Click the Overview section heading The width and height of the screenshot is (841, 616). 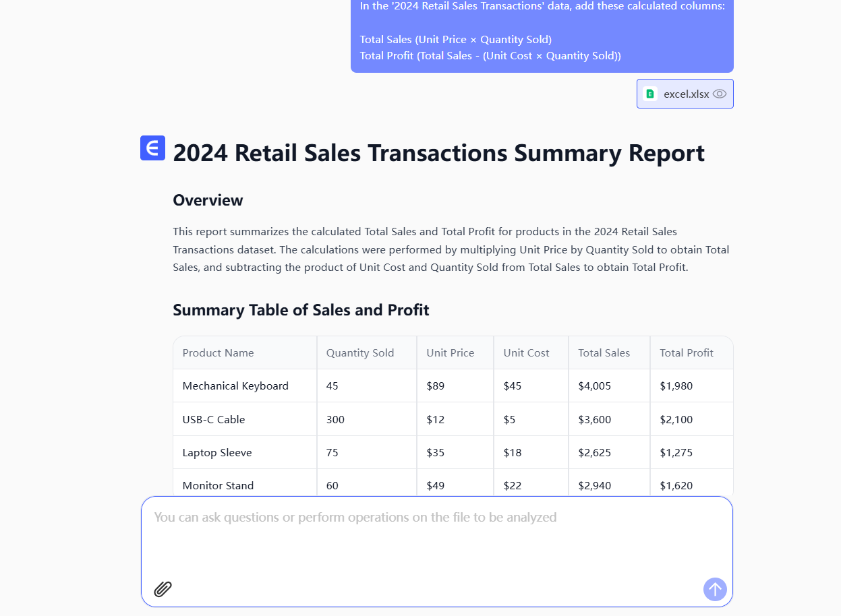point(208,200)
